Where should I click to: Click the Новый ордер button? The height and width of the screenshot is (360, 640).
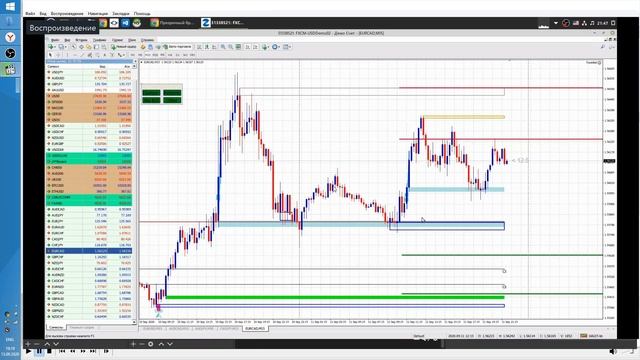124,47
